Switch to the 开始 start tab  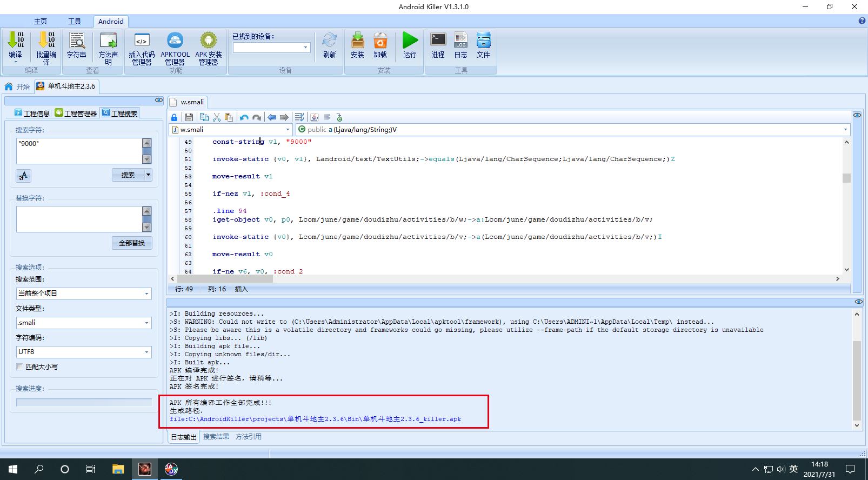pos(17,86)
